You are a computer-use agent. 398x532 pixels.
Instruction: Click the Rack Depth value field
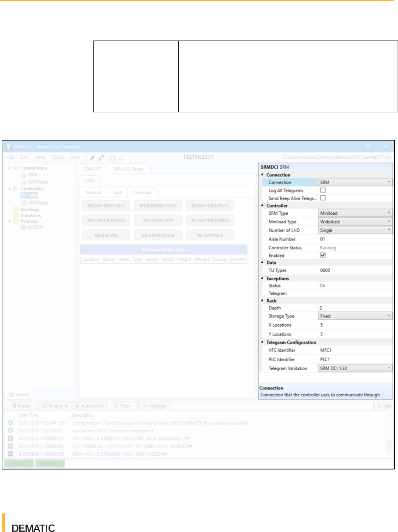pyautogui.click(x=355, y=308)
